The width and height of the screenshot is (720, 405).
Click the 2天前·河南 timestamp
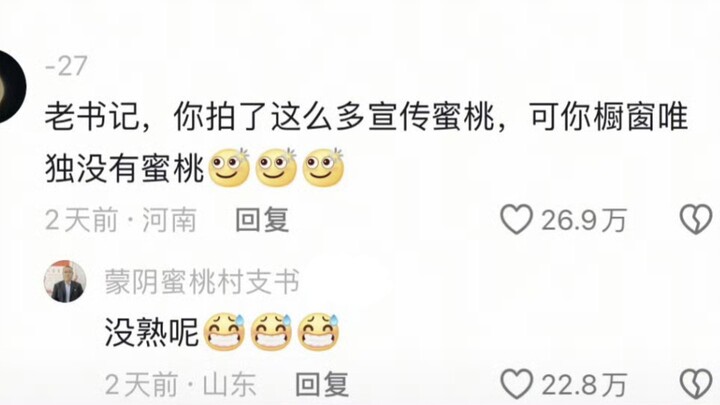[x=121, y=220]
